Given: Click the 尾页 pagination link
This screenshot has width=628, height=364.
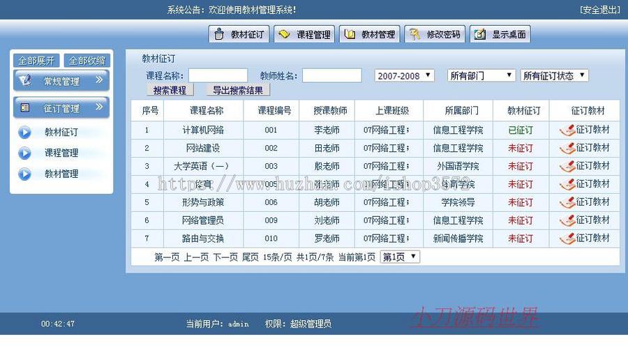Looking at the screenshot, I should 251,257.
